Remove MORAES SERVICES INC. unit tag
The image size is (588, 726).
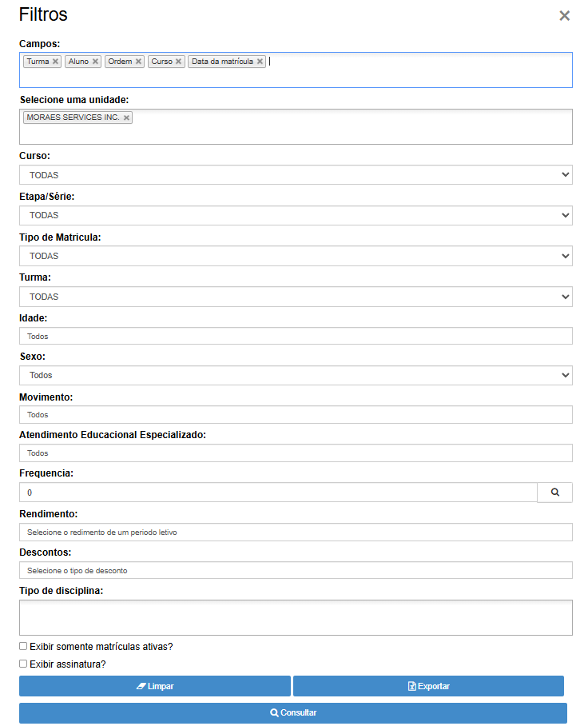pyautogui.click(x=126, y=118)
